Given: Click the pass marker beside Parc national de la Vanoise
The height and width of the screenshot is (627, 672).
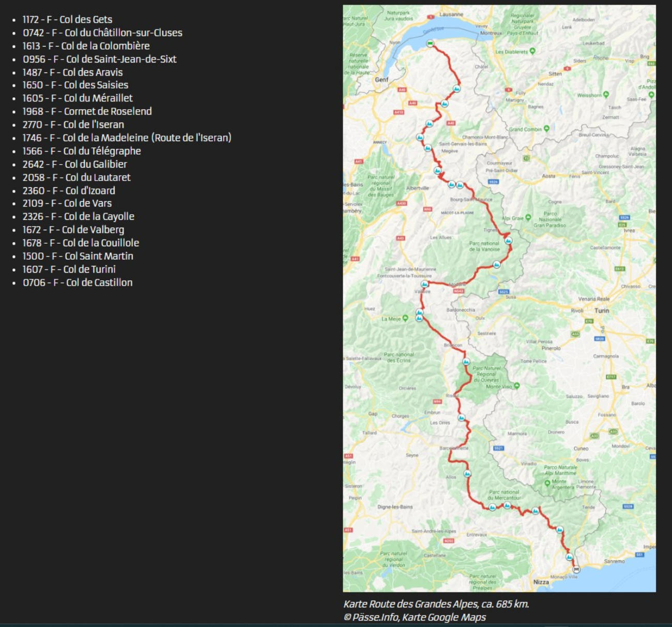Looking at the screenshot, I should [x=508, y=241].
